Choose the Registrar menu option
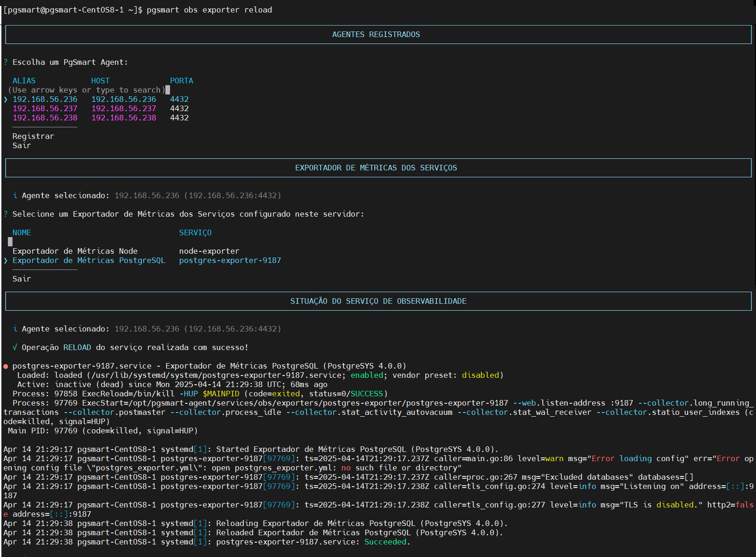Screen dimensions: 756x557 [33, 136]
